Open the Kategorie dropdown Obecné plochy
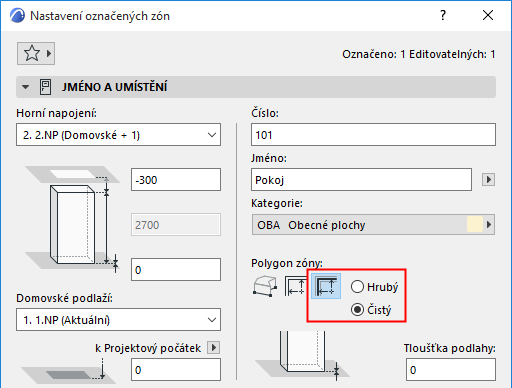The image size is (512, 388). (x=373, y=225)
